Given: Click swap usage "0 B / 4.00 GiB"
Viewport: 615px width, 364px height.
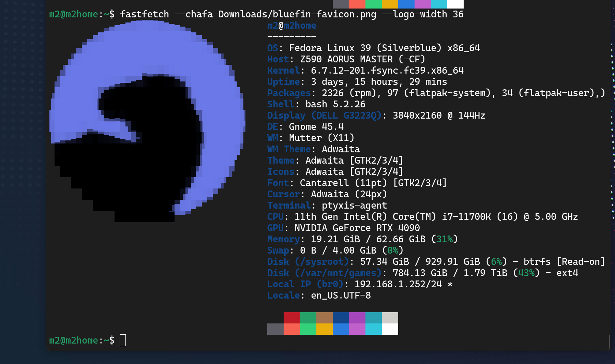Looking at the screenshot, I should [x=338, y=251].
